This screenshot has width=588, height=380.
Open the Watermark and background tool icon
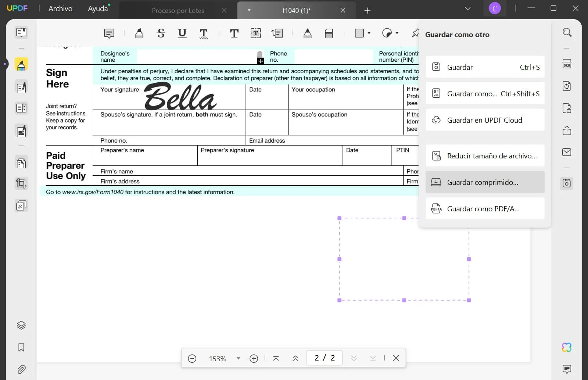tap(21, 205)
